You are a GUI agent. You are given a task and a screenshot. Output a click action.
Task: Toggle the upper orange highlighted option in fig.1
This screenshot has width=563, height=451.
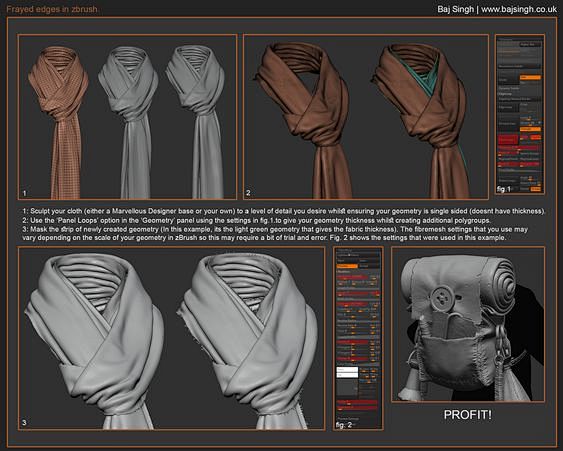tap(530, 77)
